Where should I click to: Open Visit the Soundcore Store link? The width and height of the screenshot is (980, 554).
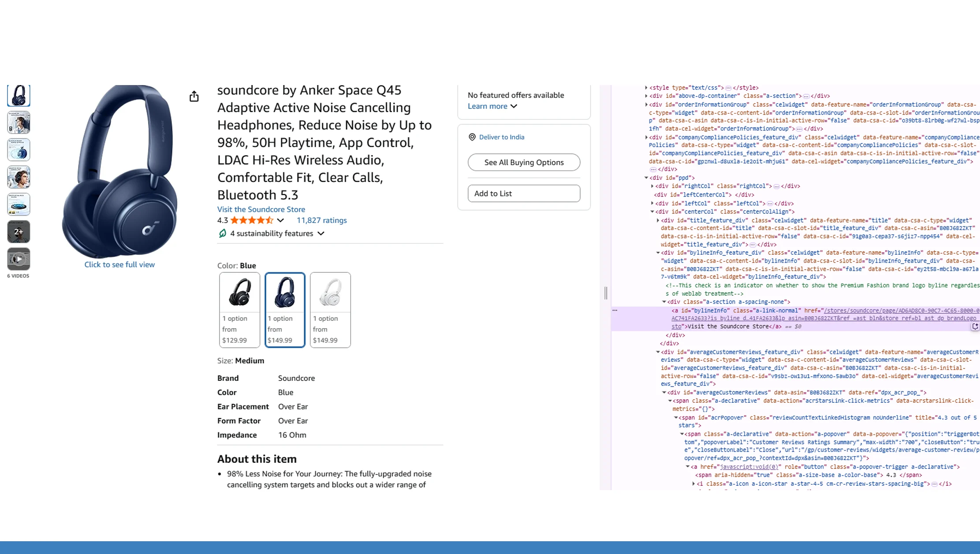[261, 209]
